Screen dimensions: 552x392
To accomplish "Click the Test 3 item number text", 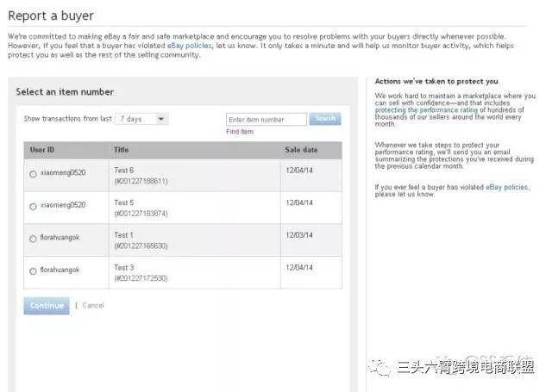I will pyautogui.click(x=141, y=278).
